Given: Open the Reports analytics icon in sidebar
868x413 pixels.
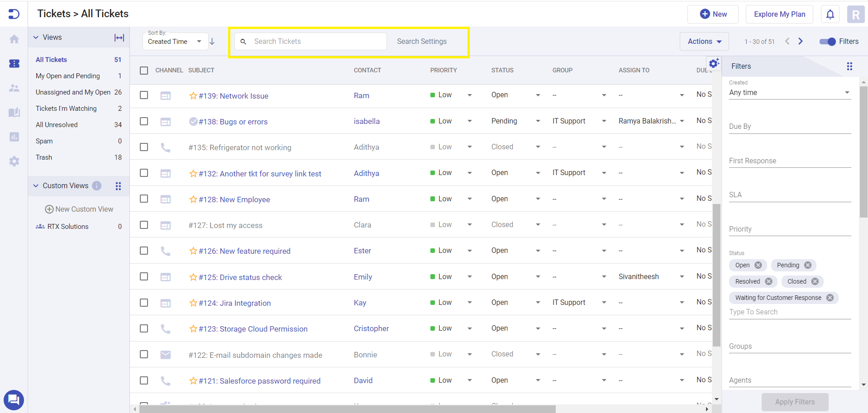Looking at the screenshot, I should coord(14,137).
